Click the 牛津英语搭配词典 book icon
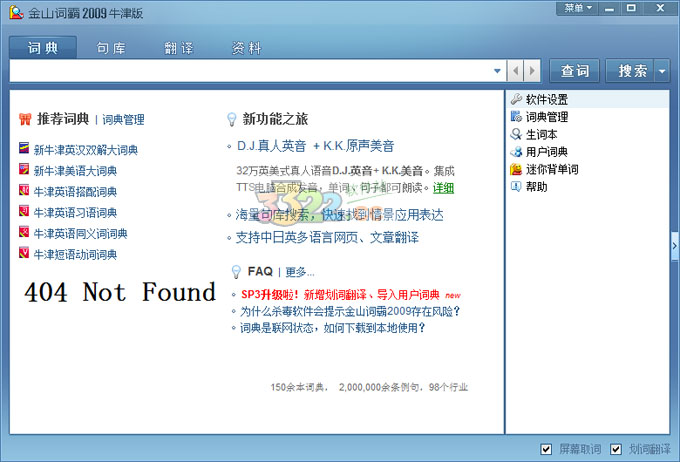This screenshot has width=680, height=462. (x=24, y=190)
